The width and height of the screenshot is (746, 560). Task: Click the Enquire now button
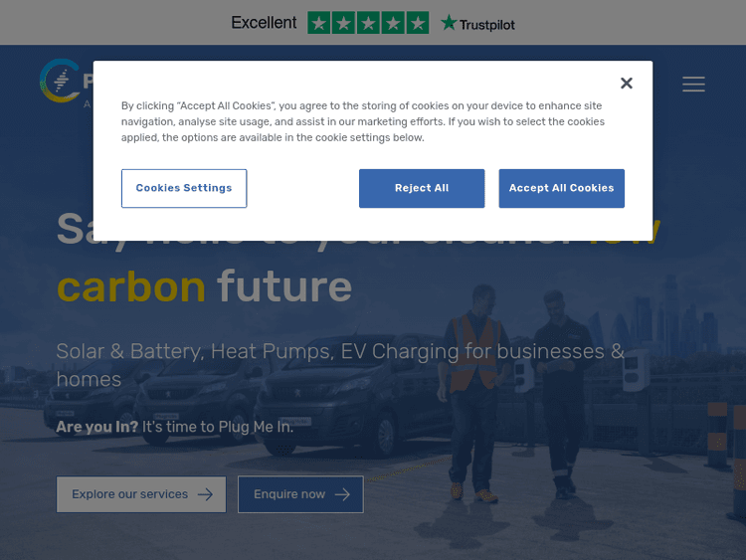(300, 494)
